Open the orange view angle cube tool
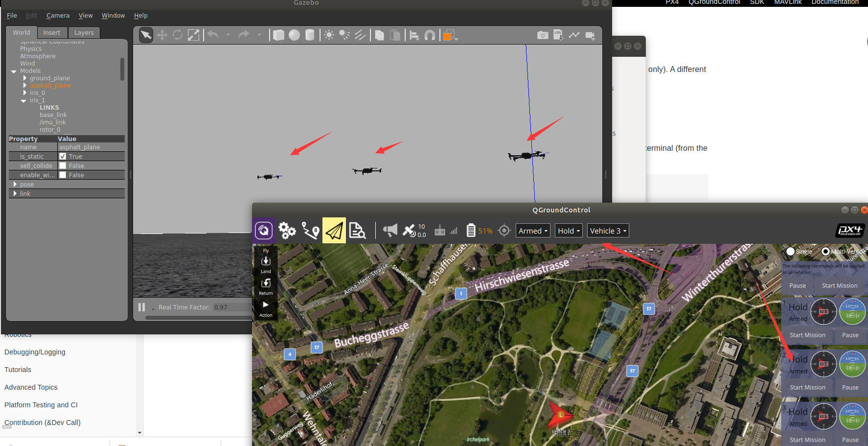 click(450, 35)
